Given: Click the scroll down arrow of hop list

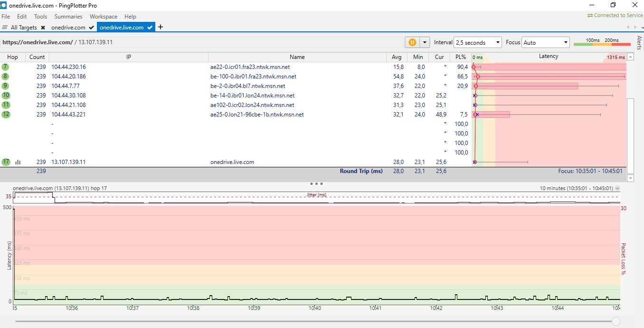Looking at the screenshot, I should (x=631, y=178).
